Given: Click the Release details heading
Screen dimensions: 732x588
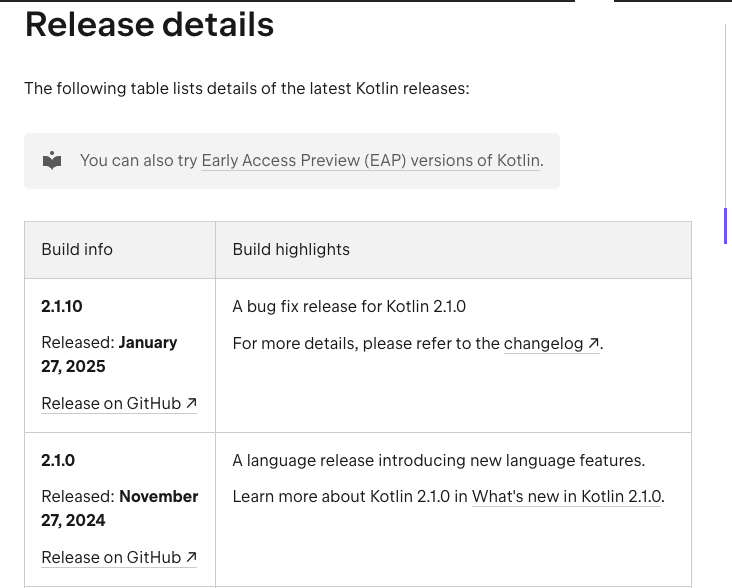Looking at the screenshot, I should tap(149, 24).
